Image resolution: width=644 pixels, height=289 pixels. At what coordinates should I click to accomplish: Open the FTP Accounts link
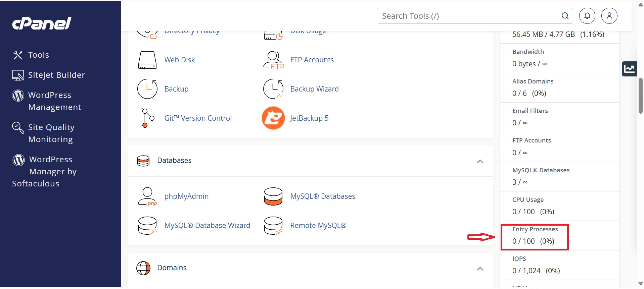pyautogui.click(x=312, y=60)
